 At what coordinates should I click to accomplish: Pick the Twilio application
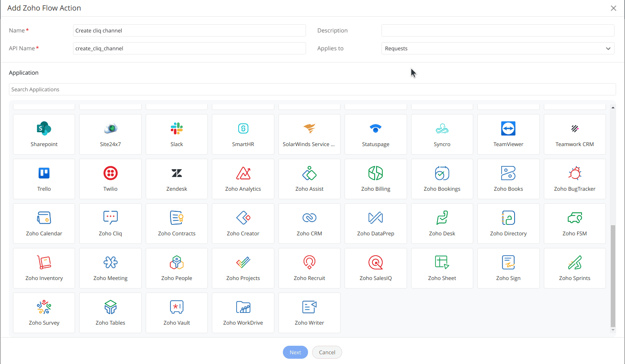[x=110, y=179]
